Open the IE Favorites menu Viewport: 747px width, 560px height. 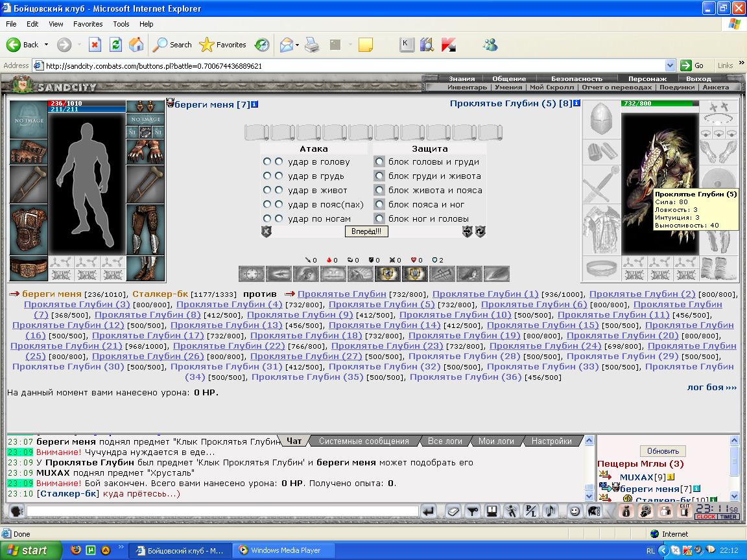tap(88, 24)
